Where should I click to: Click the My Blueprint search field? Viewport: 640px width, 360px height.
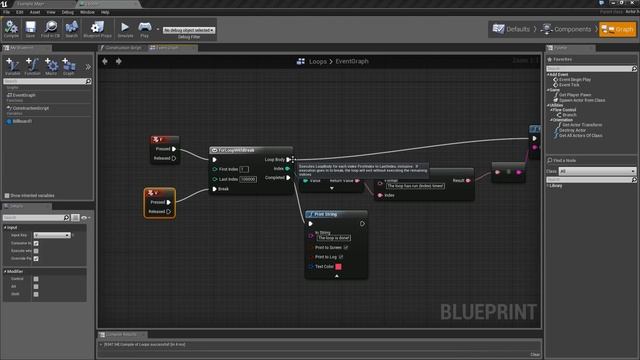pyautogui.click(x=47, y=81)
